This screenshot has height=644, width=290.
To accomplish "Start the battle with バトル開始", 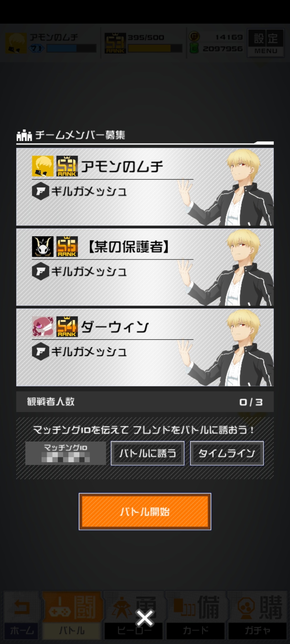I will pyautogui.click(x=145, y=511).
